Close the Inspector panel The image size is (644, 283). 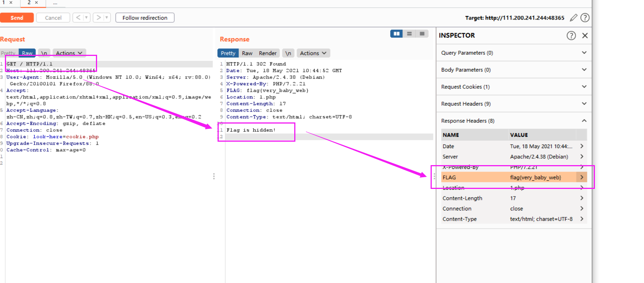pos(585,36)
